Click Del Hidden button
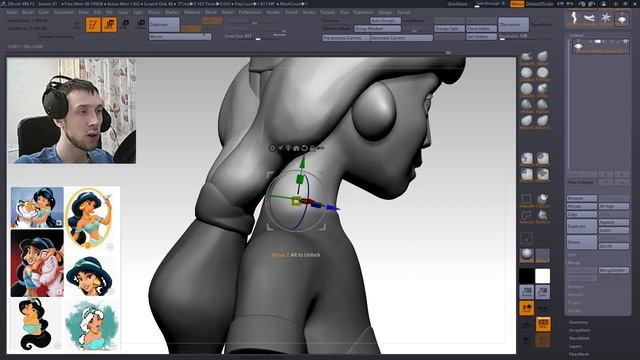Viewport: 640px width, 360px height. pos(481,37)
